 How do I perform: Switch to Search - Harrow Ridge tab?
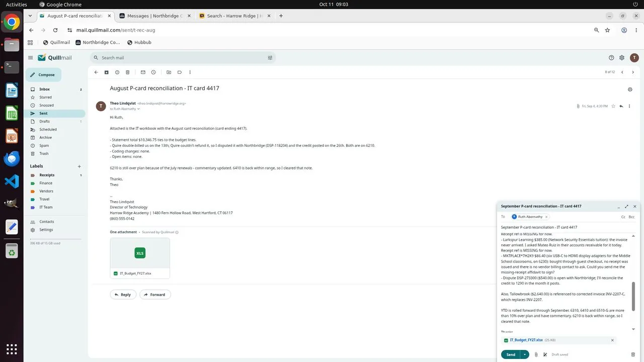[235, 16]
